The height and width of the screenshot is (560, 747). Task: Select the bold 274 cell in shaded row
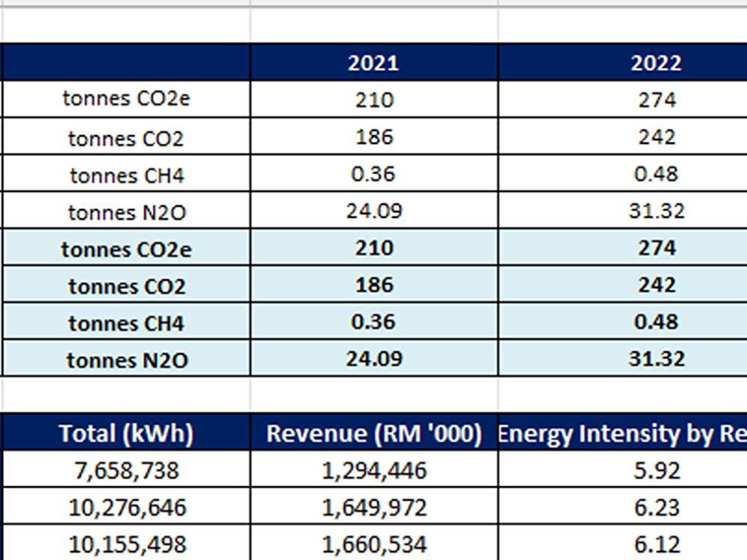pyautogui.click(x=623, y=247)
